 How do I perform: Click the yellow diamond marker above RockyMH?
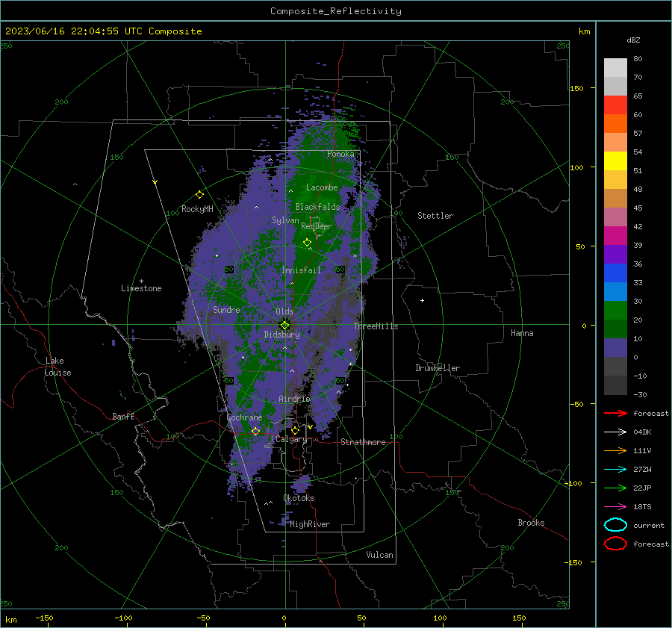click(x=199, y=195)
